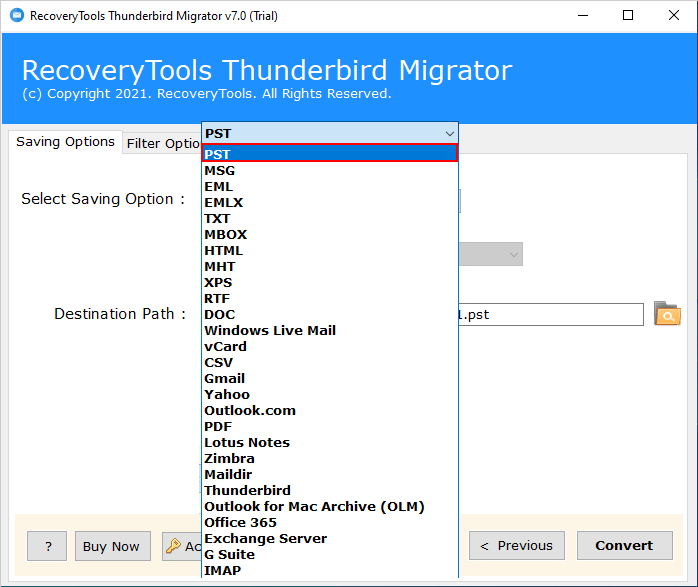
Task: Select the MHT saving format
Action: pyautogui.click(x=329, y=267)
